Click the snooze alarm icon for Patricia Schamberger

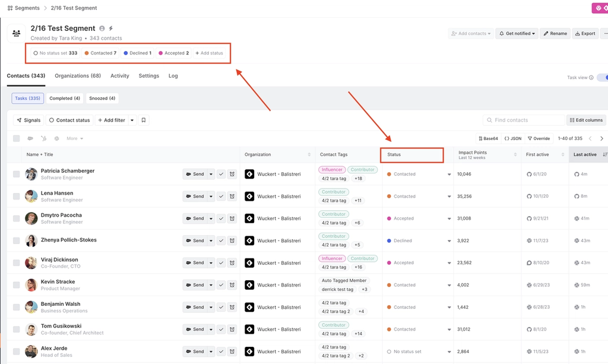point(232,174)
